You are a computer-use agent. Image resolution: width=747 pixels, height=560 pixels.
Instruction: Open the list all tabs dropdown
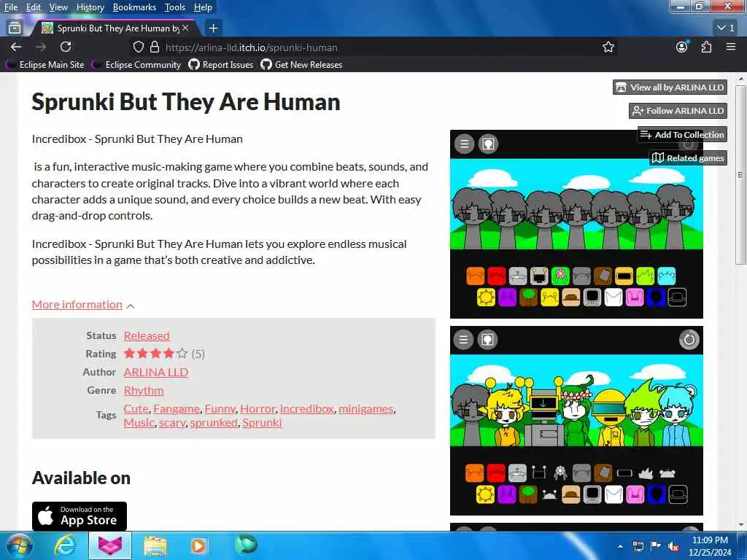click(x=726, y=28)
